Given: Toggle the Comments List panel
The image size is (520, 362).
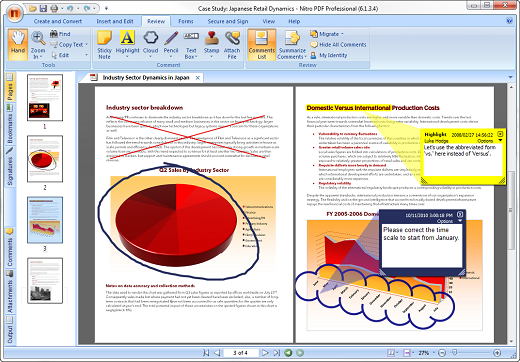Looking at the screenshot, I should click(262, 45).
